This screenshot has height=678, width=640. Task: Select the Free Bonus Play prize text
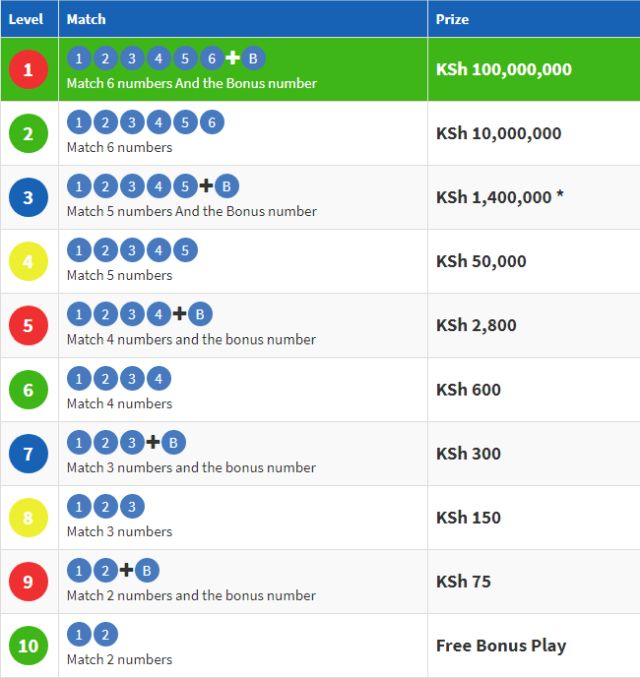(501, 646)
